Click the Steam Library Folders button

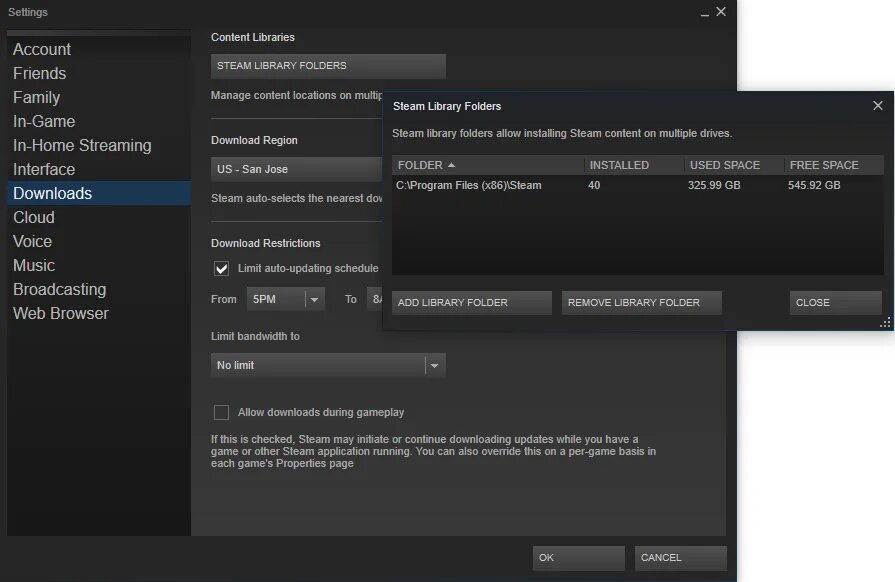pos(328,66)
